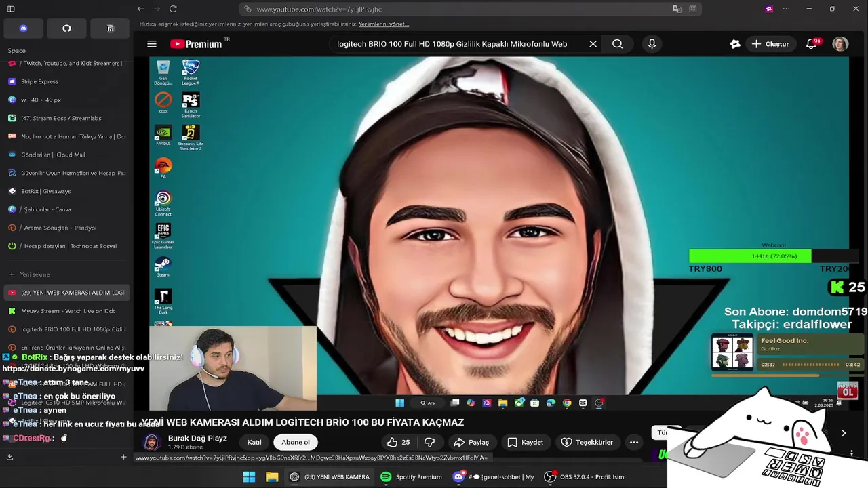Switch to Spotify Premium in taskbar

(x=412, y=476)
